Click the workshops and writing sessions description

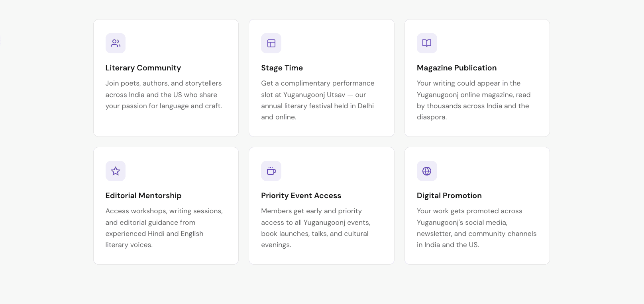(164, 228)
